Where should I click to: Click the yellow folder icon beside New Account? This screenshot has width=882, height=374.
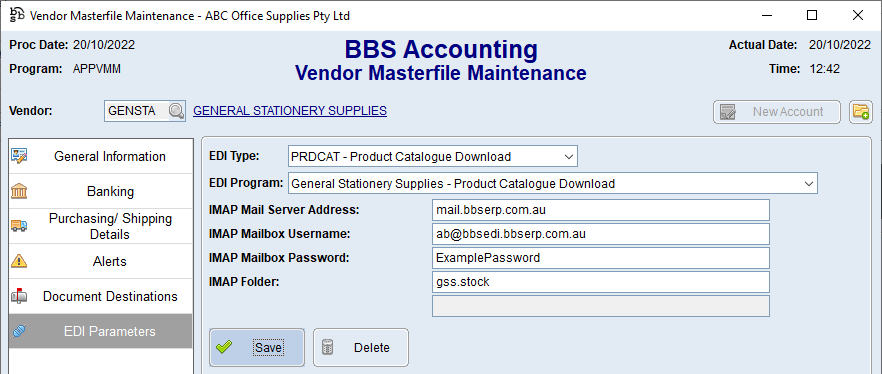861,112
